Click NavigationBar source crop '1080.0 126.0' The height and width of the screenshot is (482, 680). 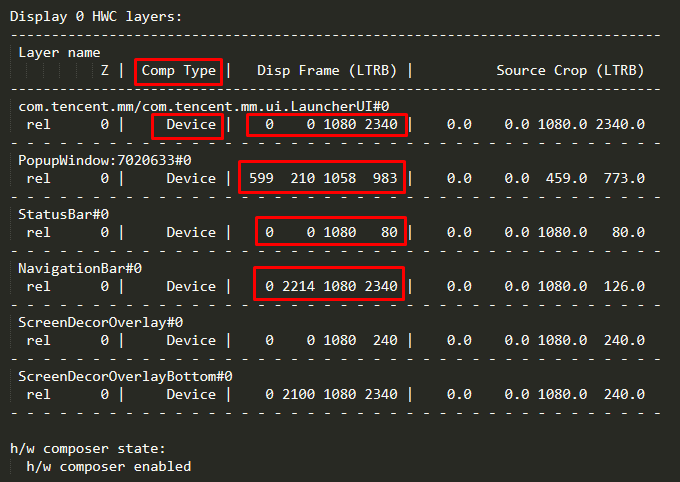[x=591, y=287]
